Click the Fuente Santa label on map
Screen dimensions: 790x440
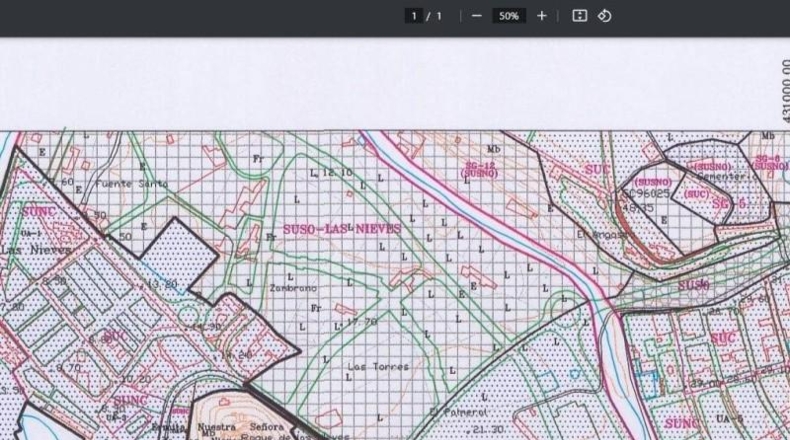(x=131, y=184)
